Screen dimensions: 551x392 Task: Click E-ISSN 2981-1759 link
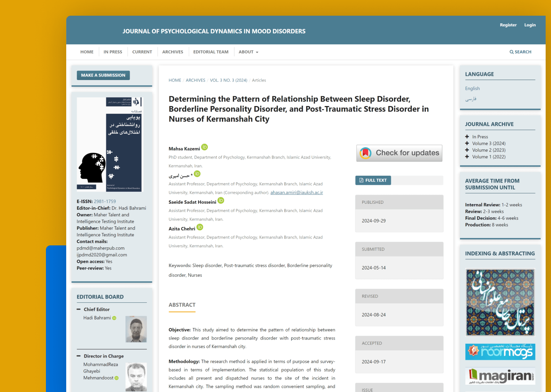pos(105,201)
